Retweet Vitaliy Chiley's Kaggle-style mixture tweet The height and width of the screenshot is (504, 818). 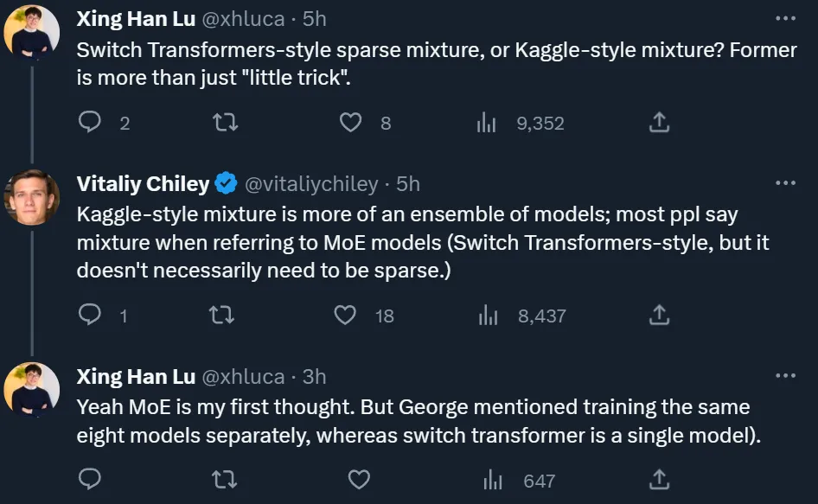[222, 316]
